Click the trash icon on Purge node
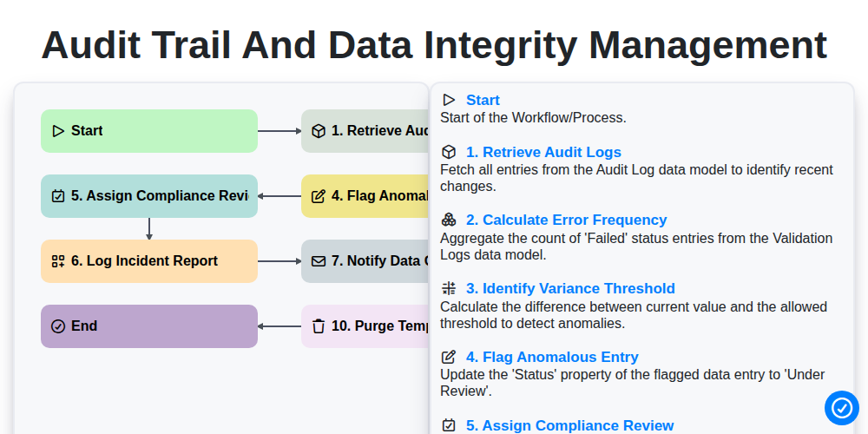This screenshot has width=868, height=434. coord(319,326)
